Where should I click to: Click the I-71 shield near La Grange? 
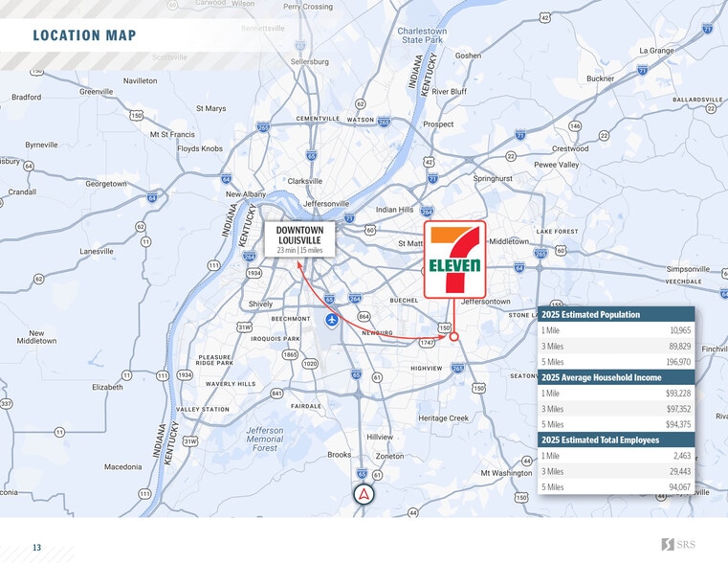click(x=643, y=70)
